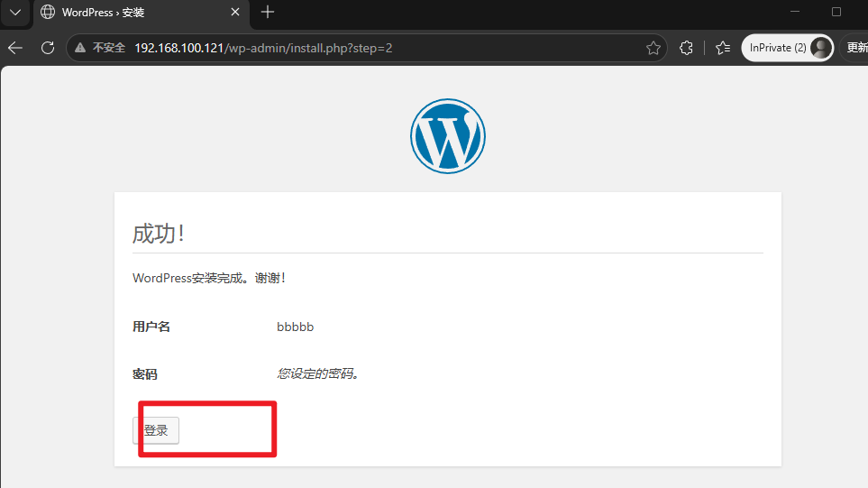
Task: Select the WordPress › 安装 tab
Action: pyautogui.click(x=142, y=13)
